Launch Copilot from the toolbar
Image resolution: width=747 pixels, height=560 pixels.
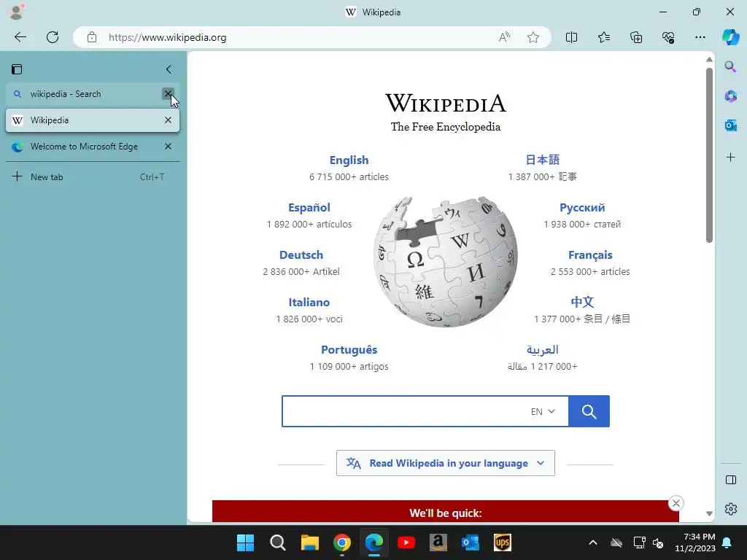730,37
